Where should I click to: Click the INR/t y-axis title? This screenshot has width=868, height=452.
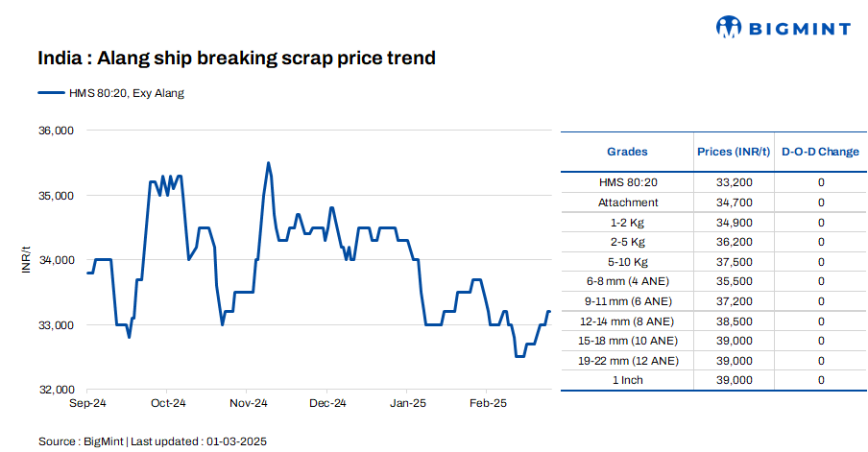pyautogui.click(x=26, y=260)
